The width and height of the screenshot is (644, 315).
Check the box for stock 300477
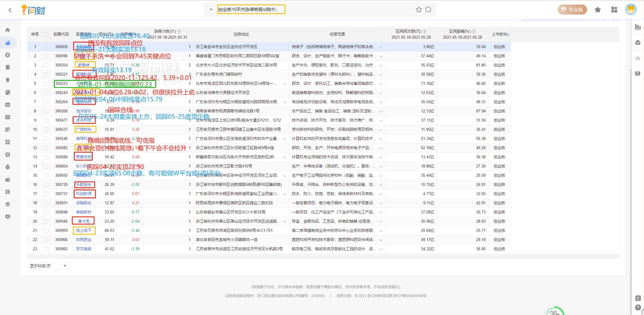(46, 120)
